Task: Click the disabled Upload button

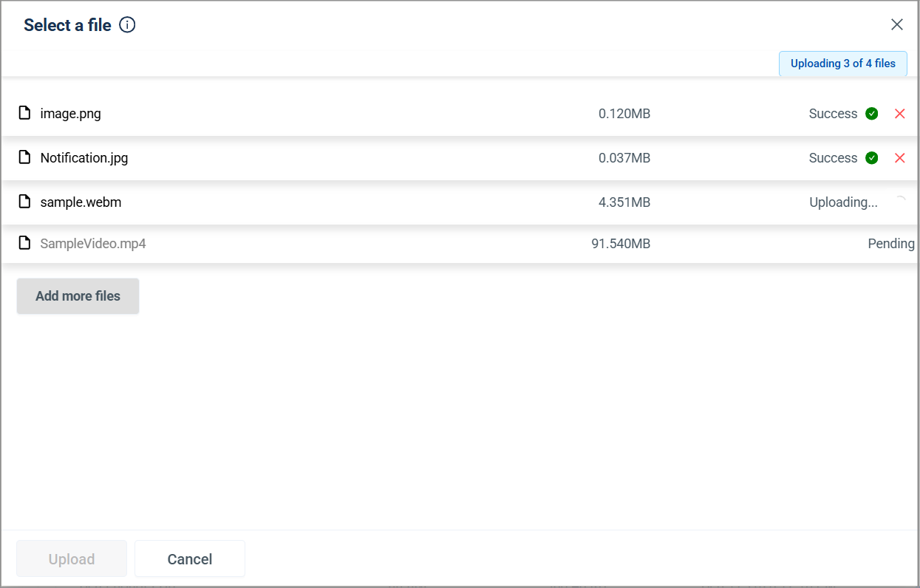Action: pos(72,559)
